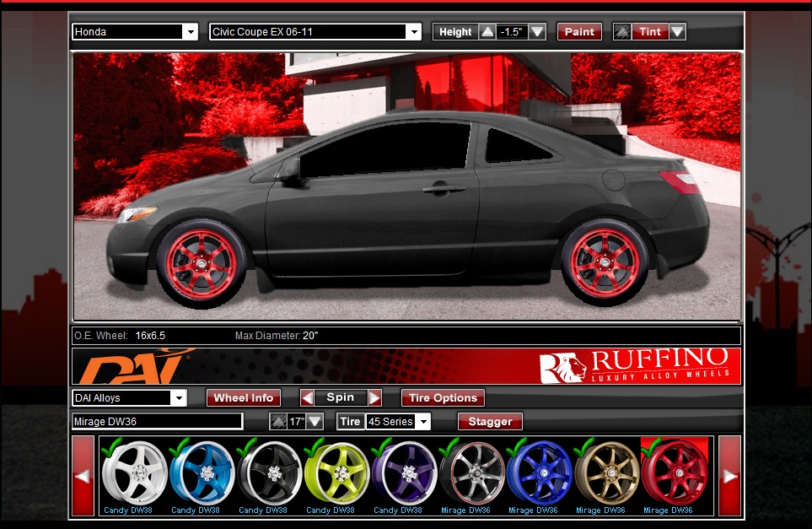Image resolution: width=812 pixels, height=529 pixels.
Task: Select the mountain icon beside Tint
Action: coord(622,31)
